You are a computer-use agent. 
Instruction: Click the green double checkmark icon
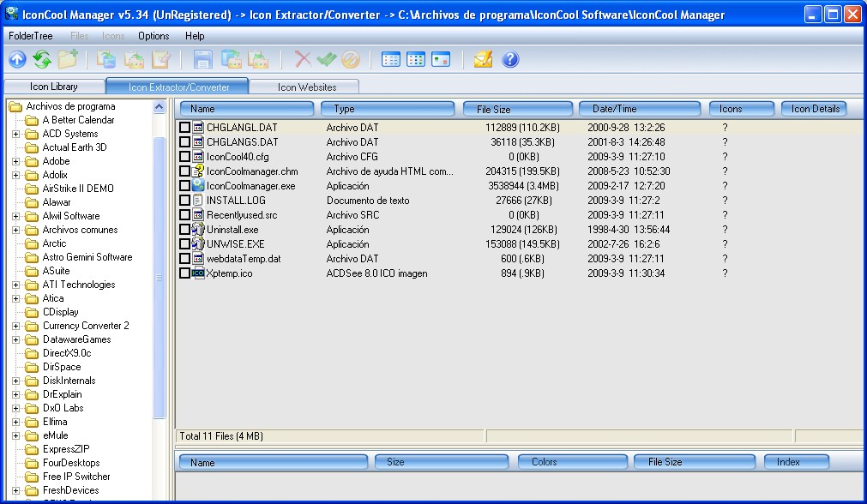[x=327, y=59]
